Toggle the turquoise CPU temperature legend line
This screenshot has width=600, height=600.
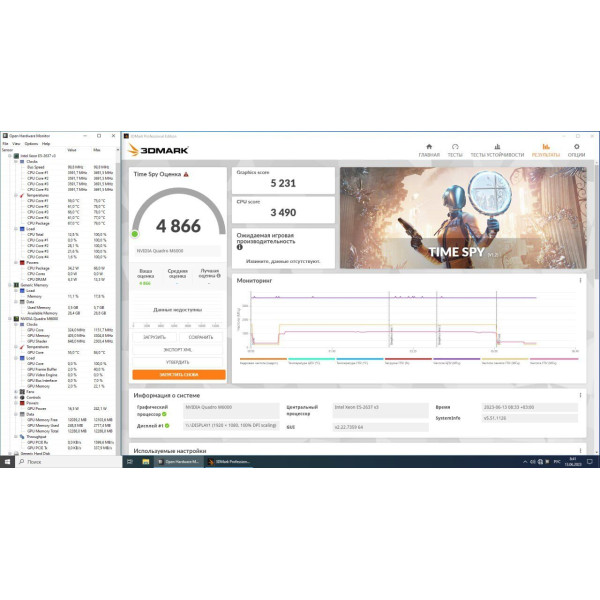point(311,361)
